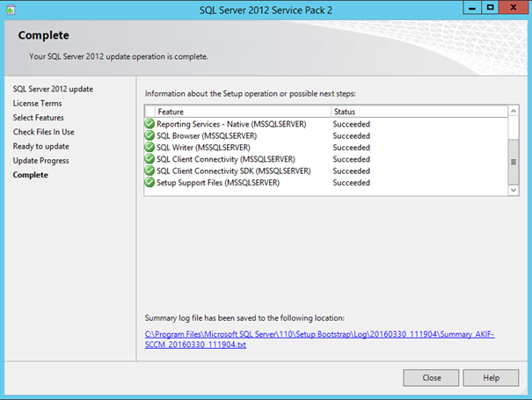This screenshot has width=532, height=400.
Task: Click 'Your SQL Server 2012 update operation is complete' text
Action: click(x=118, y=56)
